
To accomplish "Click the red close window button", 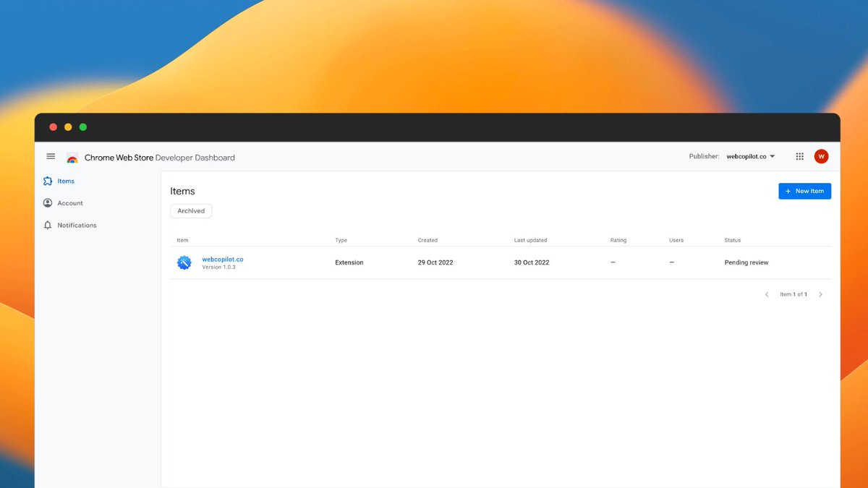I will (x=53, y=127).
